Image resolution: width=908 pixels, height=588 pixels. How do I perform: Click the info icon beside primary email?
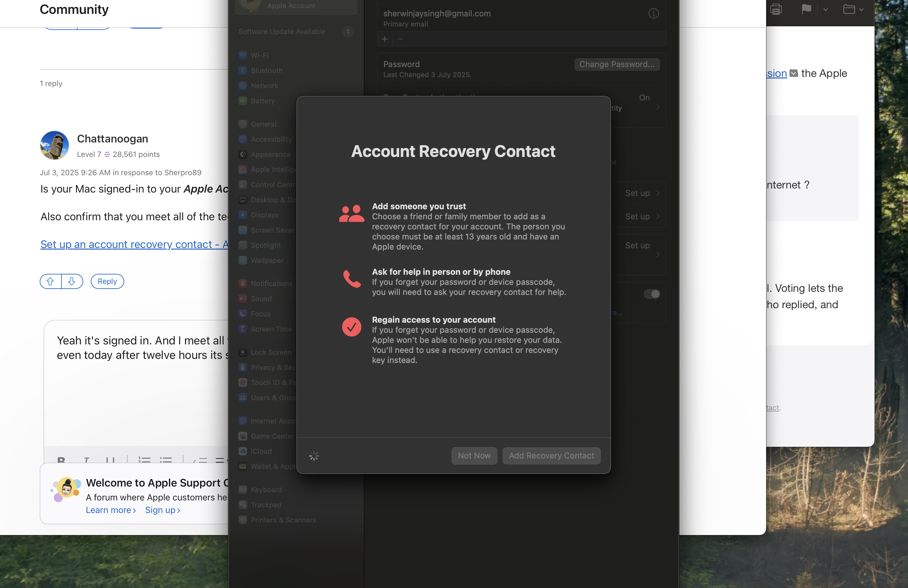(x=653, y=14)
